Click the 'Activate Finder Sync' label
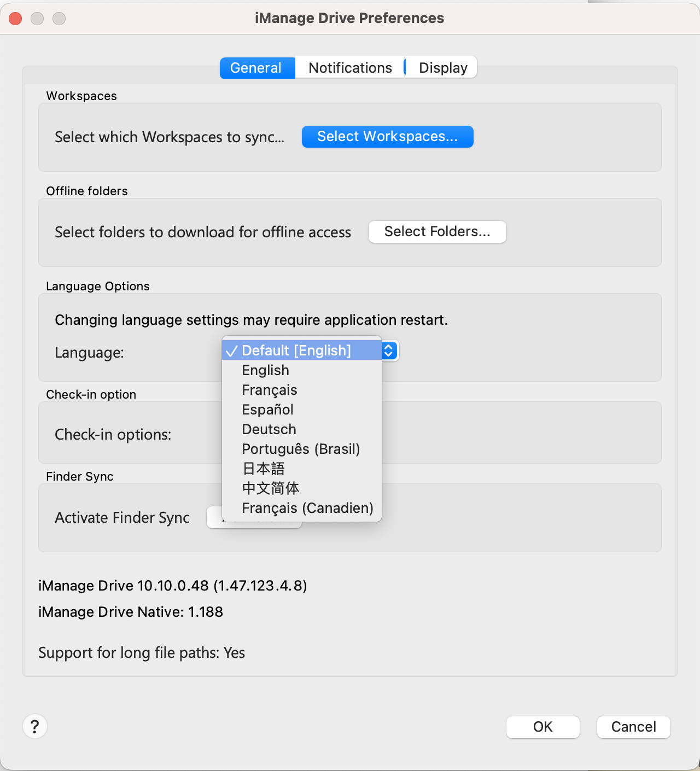The image size is (700, 771). [x=122, y=518]
